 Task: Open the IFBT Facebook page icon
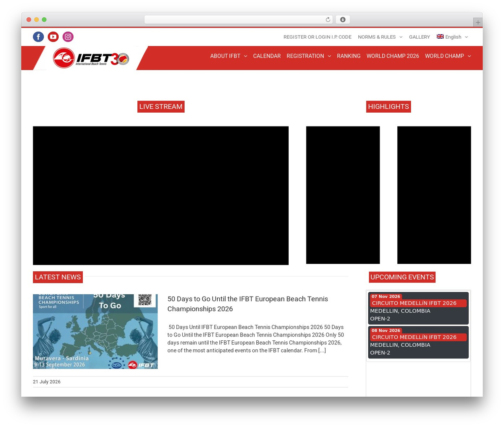38,37
